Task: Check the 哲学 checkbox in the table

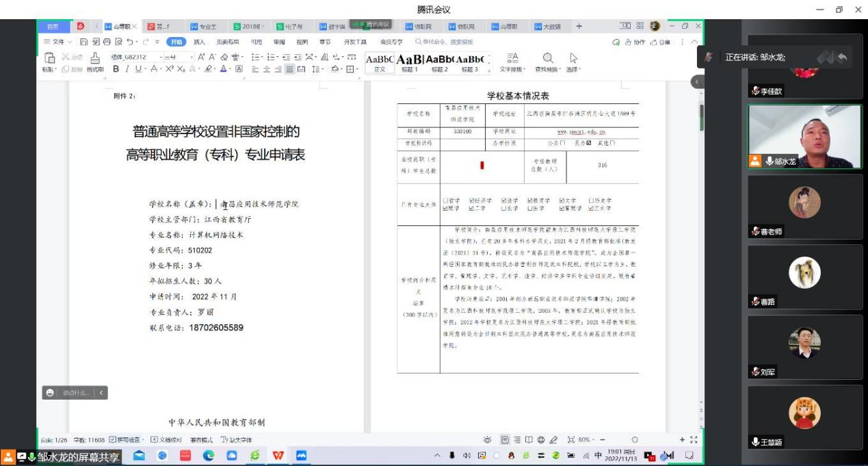Action: (x=446, y=200)
